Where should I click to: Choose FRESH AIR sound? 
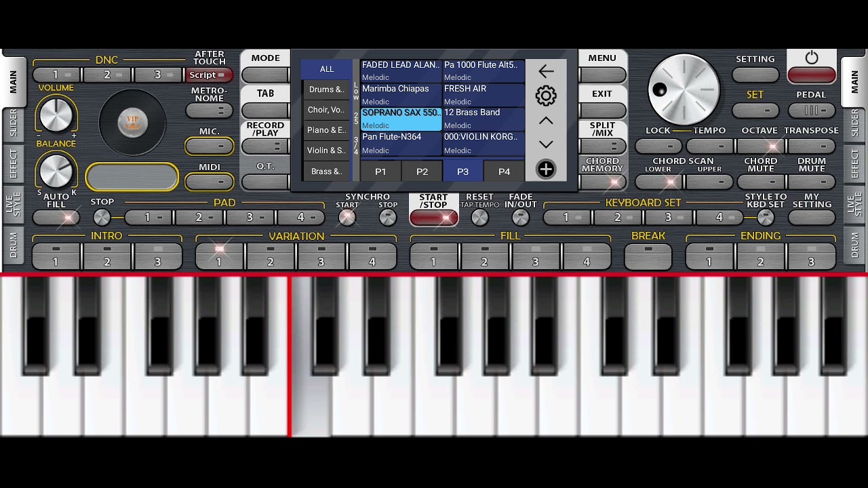tap(484, 95)
